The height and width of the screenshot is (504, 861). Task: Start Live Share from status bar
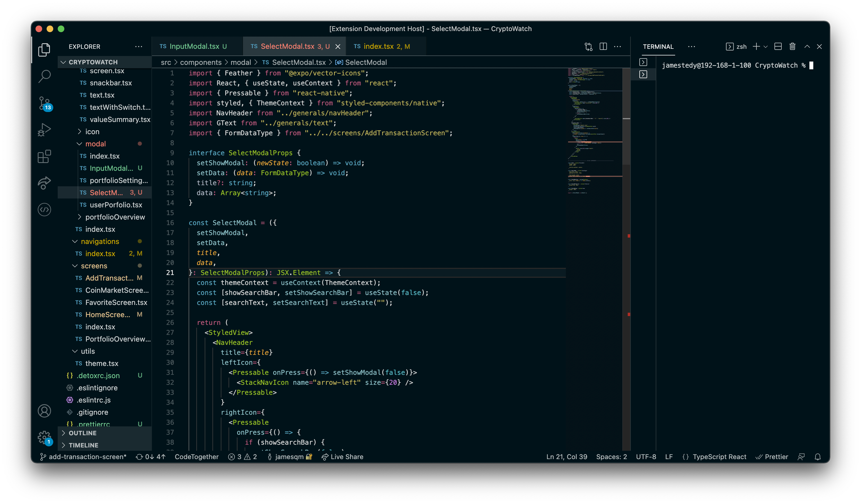[342, 457]
